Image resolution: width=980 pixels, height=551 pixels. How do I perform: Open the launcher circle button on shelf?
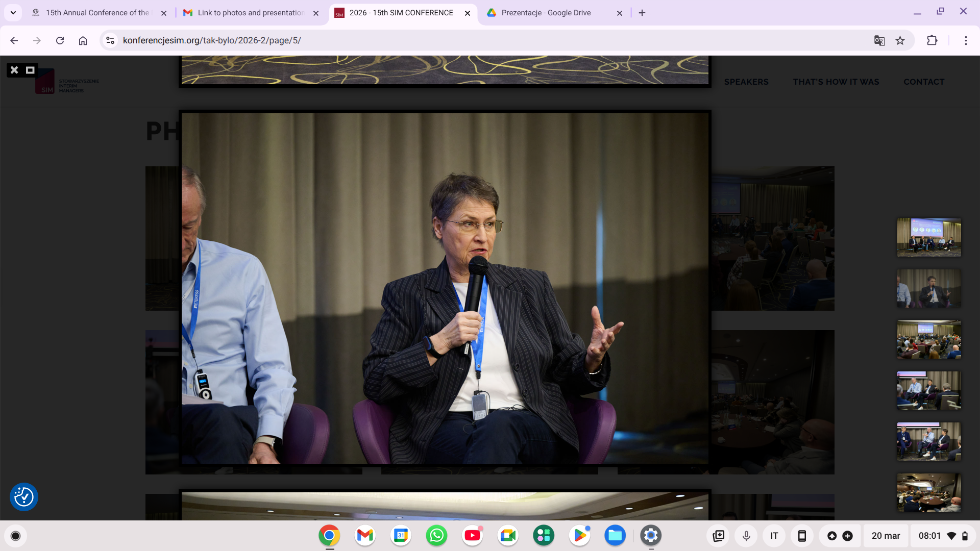coord(15,536)
